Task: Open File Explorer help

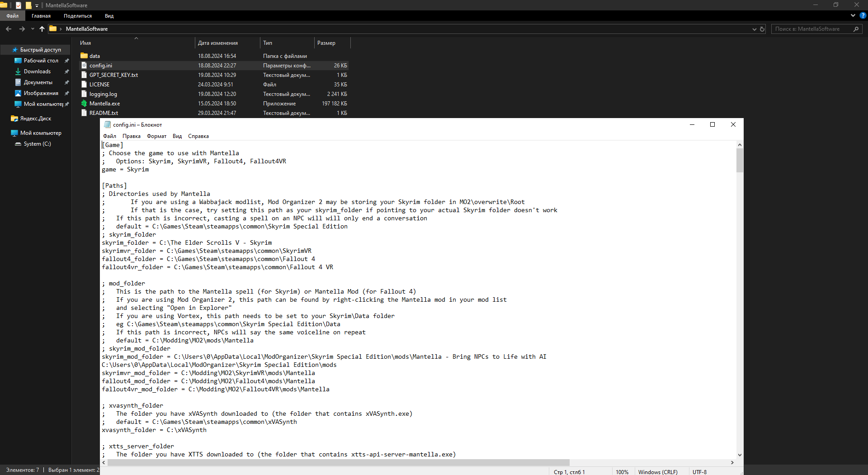Action: tap(863, 15)
